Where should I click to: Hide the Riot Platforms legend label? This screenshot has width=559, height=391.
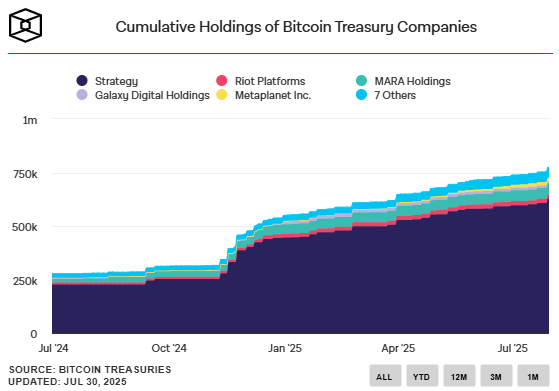[x=270, y=81]
